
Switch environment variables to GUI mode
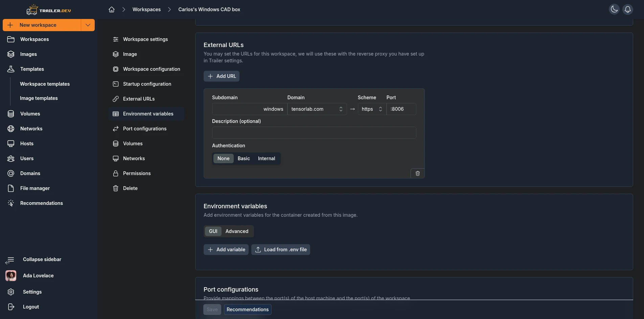click(213, 231)
